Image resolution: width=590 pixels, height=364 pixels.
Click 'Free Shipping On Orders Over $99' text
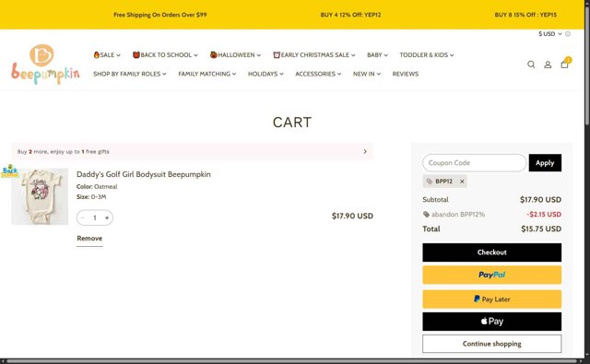159,15
